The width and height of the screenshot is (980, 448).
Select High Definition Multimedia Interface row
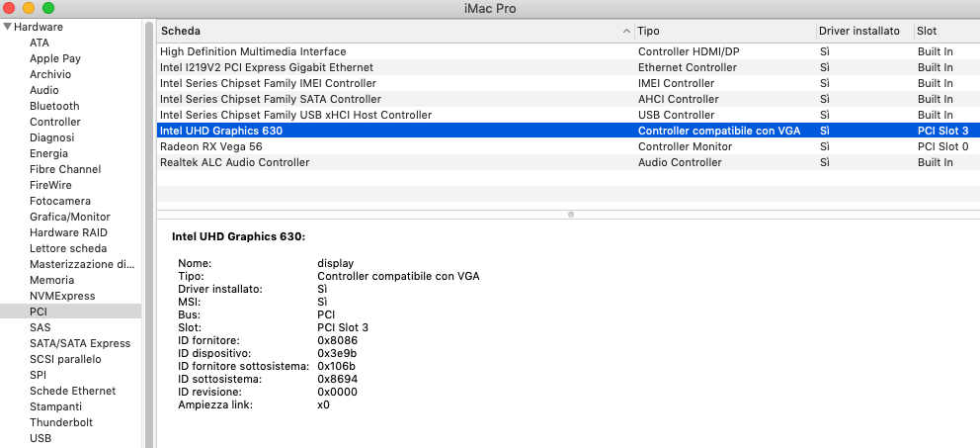pos(568,51)
